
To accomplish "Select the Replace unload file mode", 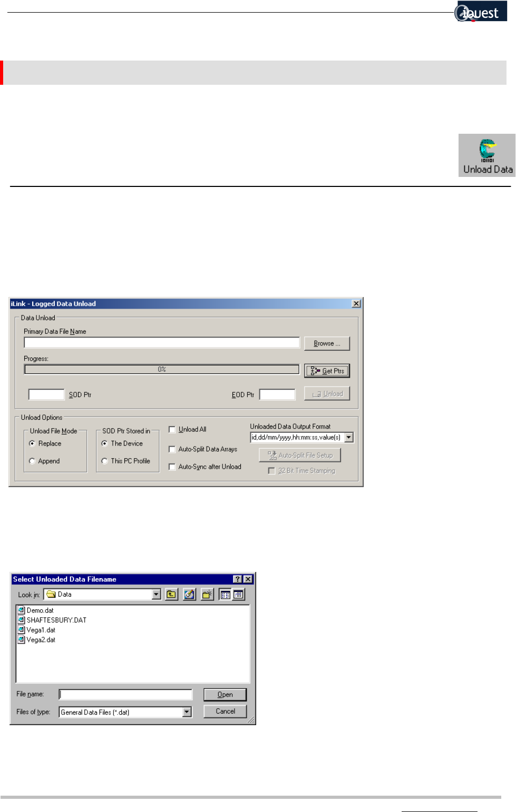I will tap(32, 443).
